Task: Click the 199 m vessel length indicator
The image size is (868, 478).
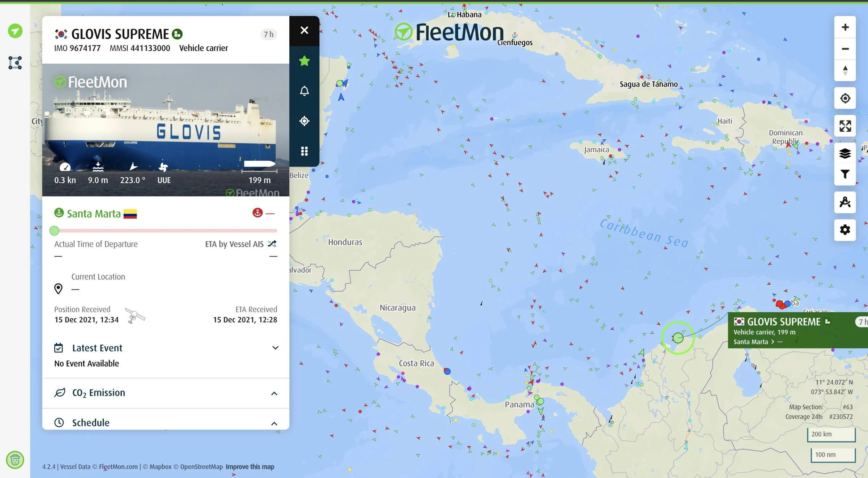Action: click(x=260, y=173)
